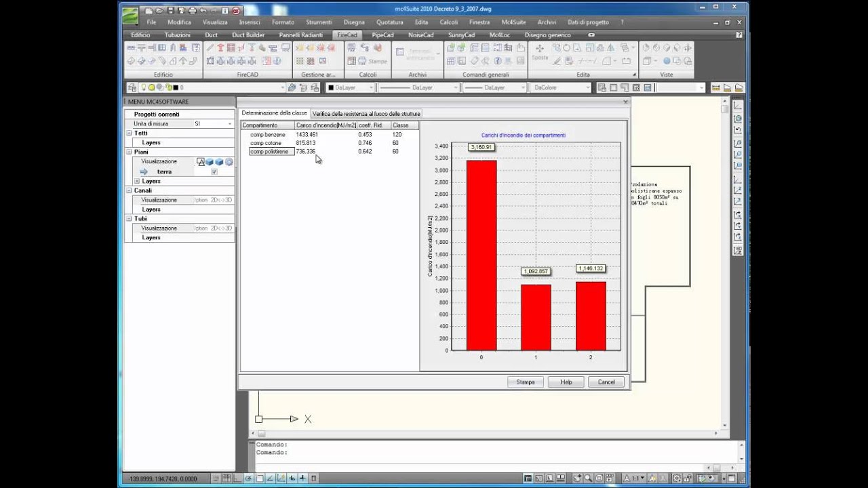Click the red arrow icon in FireCAD group
The width and height of the screenshot is (868, 488).
(x=220, y=48)
